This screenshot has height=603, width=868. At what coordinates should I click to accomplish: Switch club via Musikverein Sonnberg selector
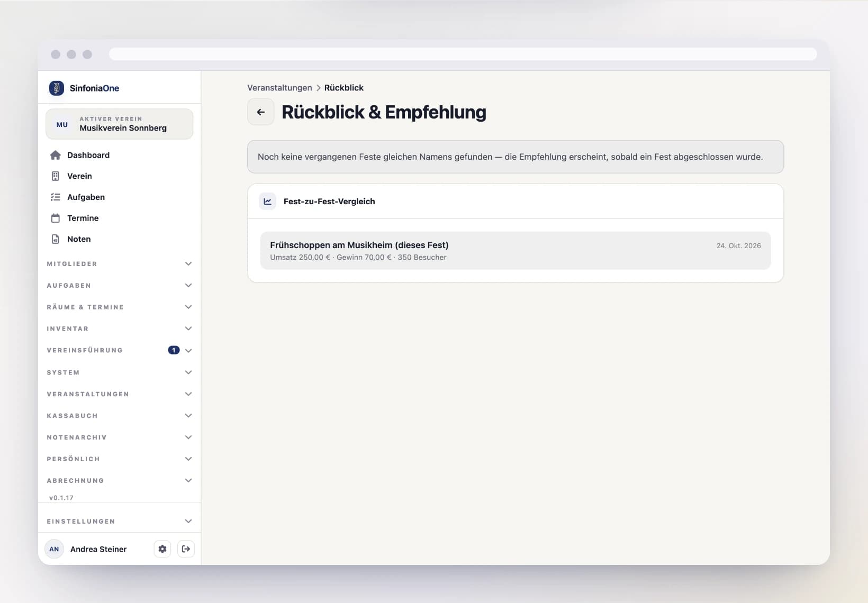pyautogui.click(x=120, y=124)
